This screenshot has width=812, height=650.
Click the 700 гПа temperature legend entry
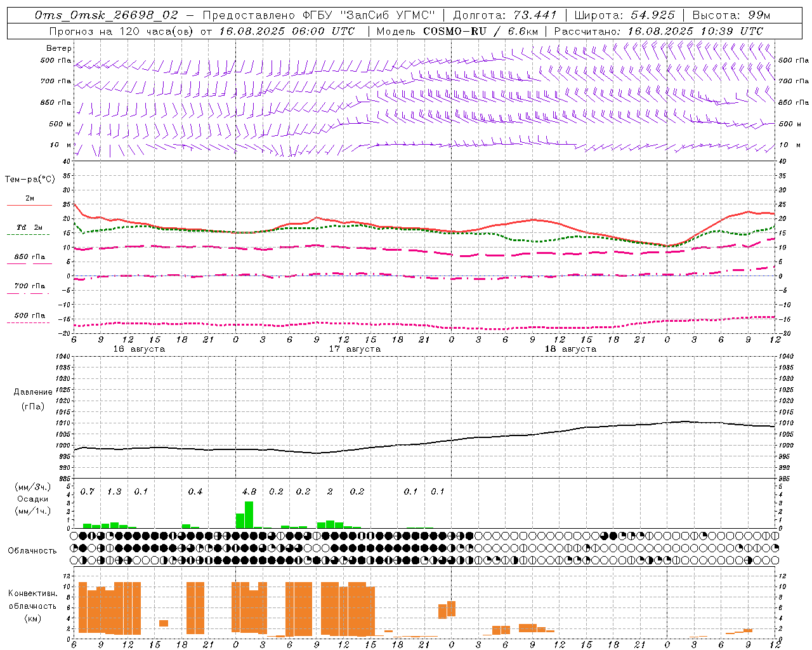(30, 286)
